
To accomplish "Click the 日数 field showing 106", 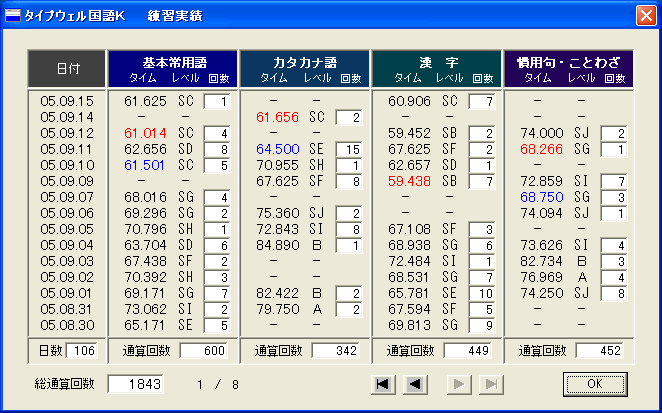I will point(81,351).
